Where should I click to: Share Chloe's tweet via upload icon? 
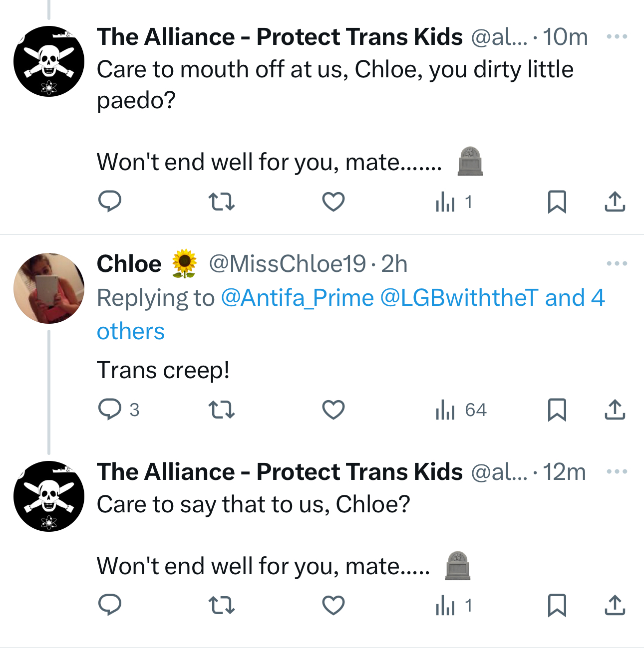[x=615, y=410]
